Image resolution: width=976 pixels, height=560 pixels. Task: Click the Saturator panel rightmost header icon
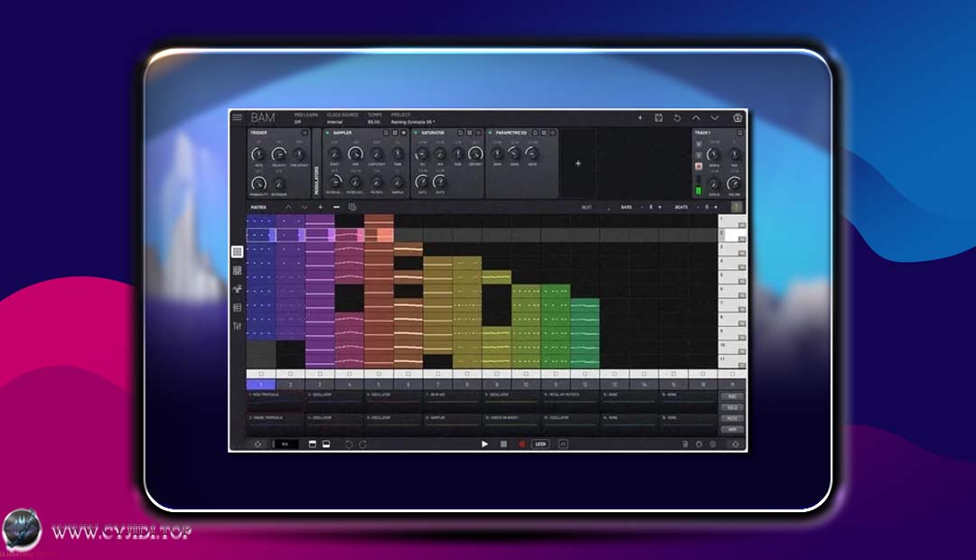click(478, 133)
